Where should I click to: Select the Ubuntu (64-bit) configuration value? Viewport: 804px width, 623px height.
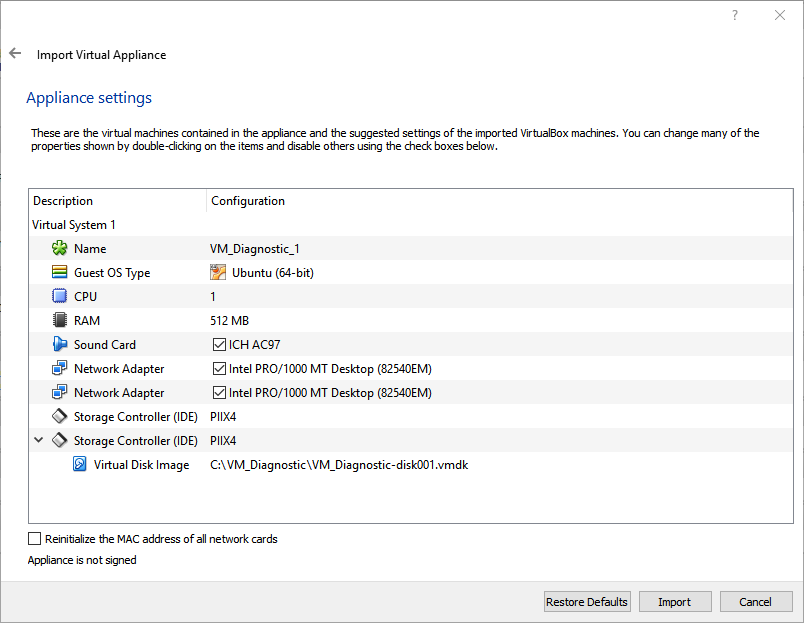point(273,272)
